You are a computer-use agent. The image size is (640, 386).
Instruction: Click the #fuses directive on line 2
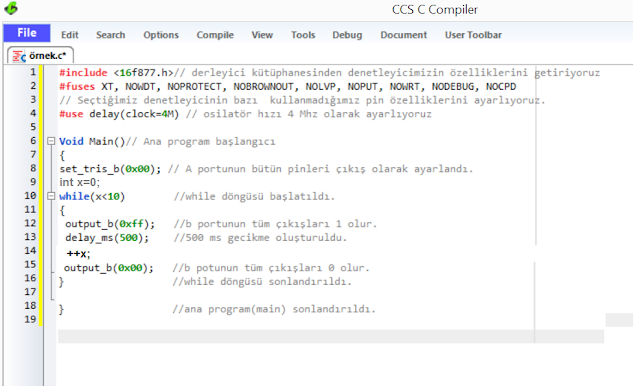[x=77, y=87]
